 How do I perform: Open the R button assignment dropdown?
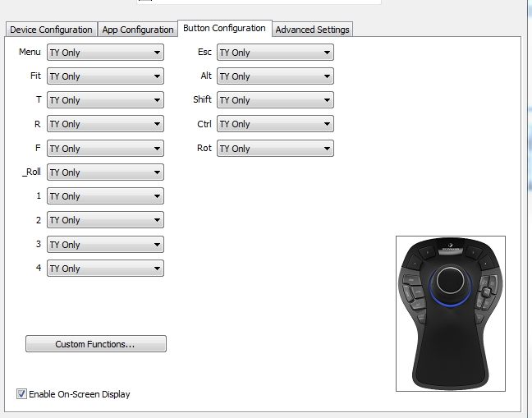tap(105, 124)
